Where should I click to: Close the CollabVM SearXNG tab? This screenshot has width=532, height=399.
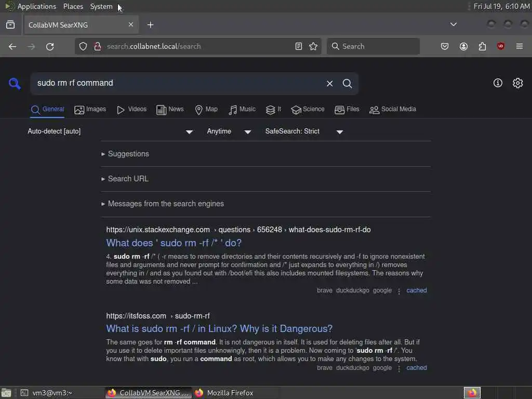point(131,24)
